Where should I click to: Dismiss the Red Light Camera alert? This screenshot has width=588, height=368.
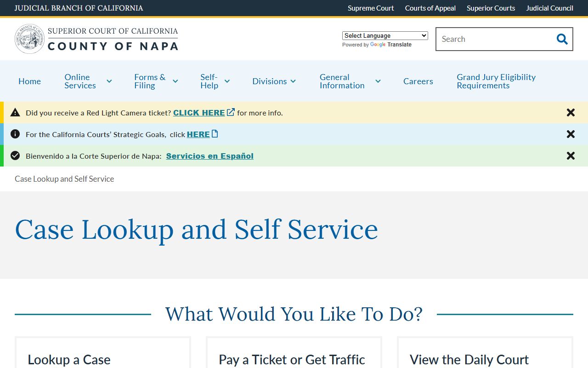[571, 113]
